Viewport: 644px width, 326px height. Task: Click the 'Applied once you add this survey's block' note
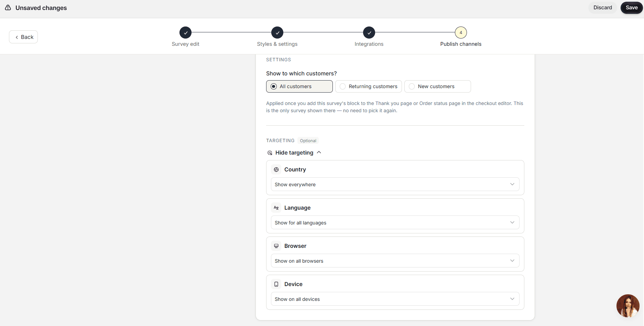point(395,107)
